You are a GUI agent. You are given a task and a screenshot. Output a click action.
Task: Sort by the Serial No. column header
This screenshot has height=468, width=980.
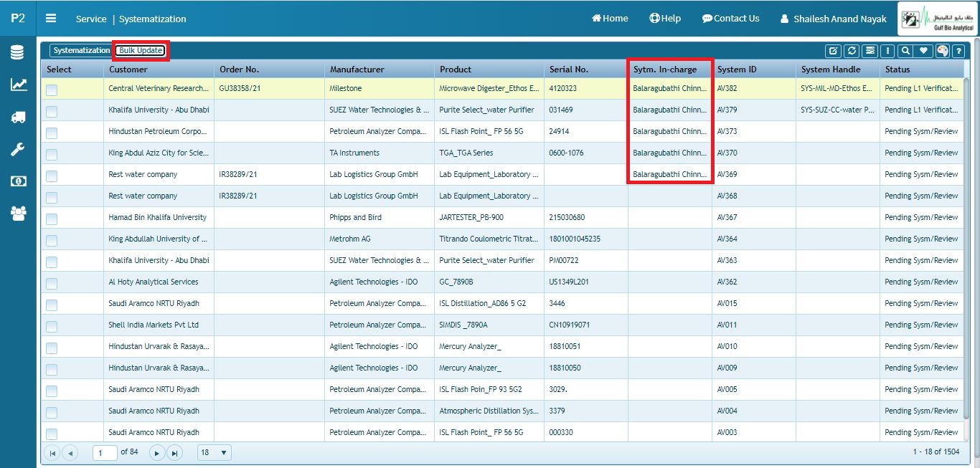pos(586,70)
